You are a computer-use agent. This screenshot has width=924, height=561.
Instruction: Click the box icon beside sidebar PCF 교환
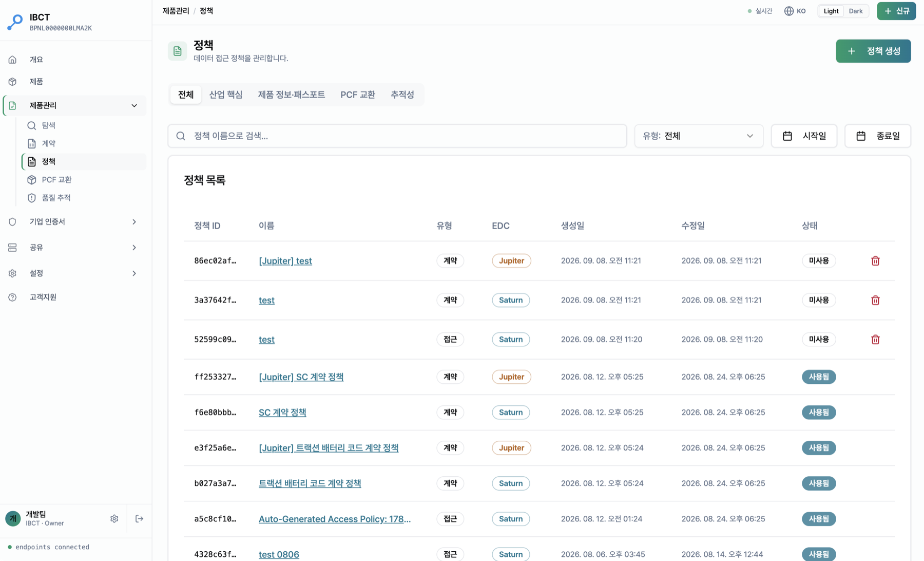[32, 180]
